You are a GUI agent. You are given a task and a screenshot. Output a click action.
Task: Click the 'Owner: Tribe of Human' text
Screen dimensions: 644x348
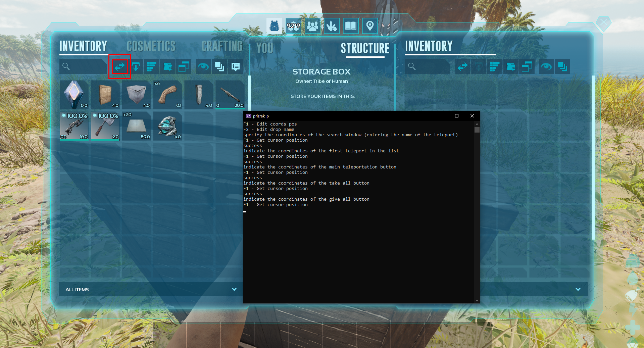321,81
